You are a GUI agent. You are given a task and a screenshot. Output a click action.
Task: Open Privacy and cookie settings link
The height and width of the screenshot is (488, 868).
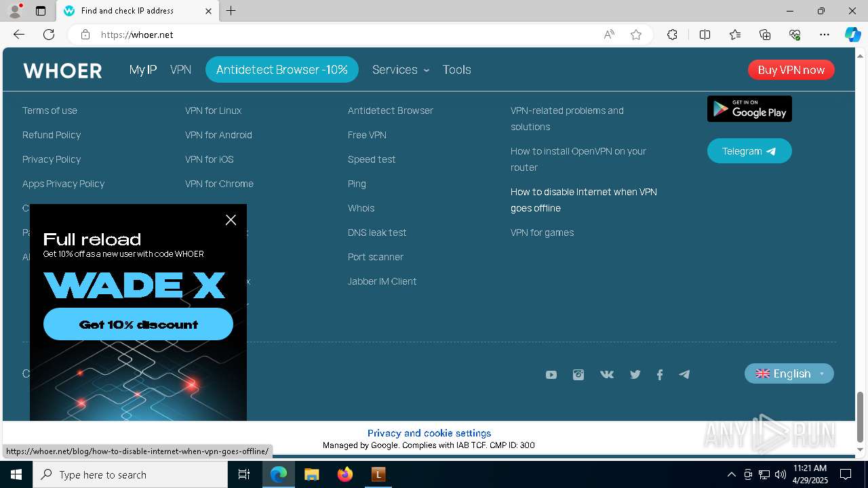429,433
